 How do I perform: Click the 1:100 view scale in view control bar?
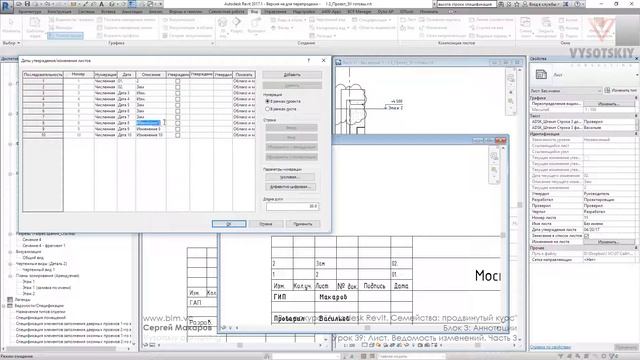[x=349, y=345]
